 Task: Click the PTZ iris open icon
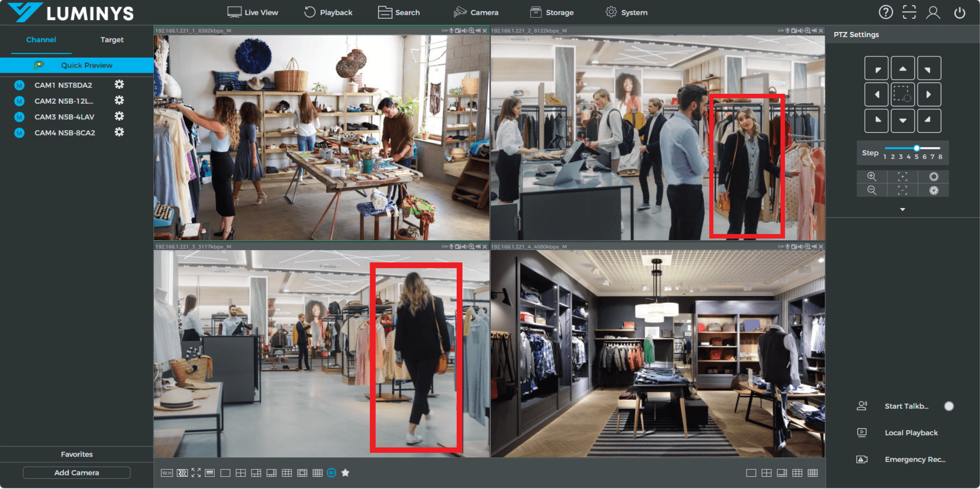click(x=934, y=176)
